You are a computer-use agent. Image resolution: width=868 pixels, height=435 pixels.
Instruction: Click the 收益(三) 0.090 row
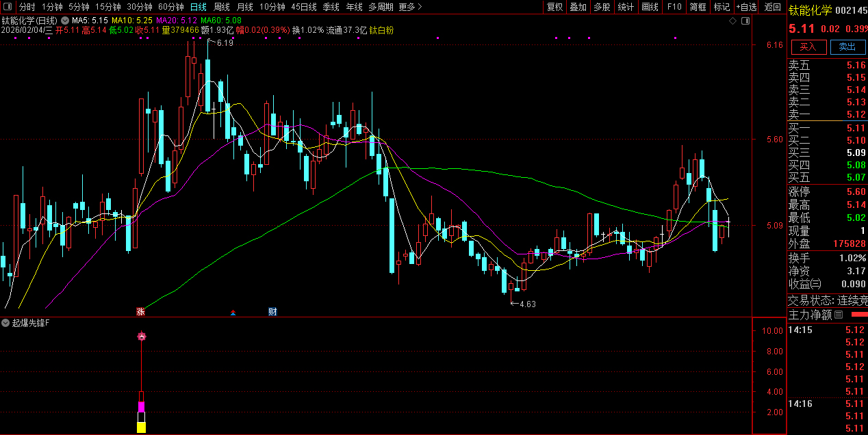click(x=827, y=284)
